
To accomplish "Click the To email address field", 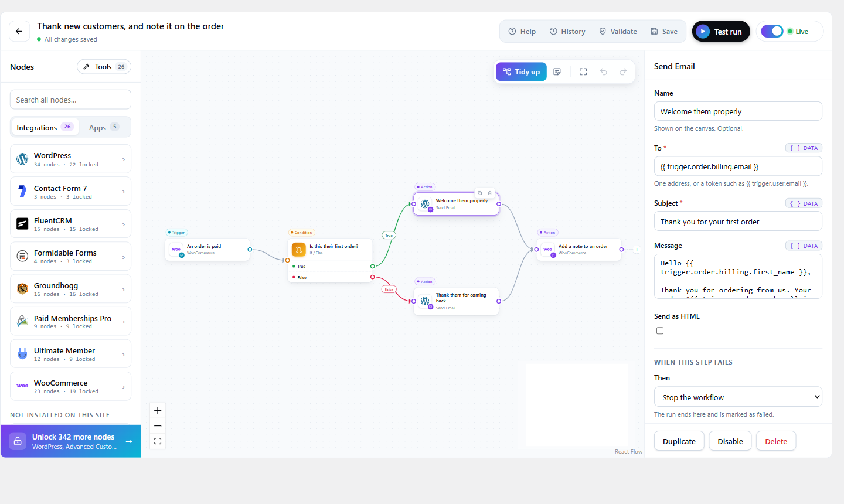I will (x=738, y=166).
